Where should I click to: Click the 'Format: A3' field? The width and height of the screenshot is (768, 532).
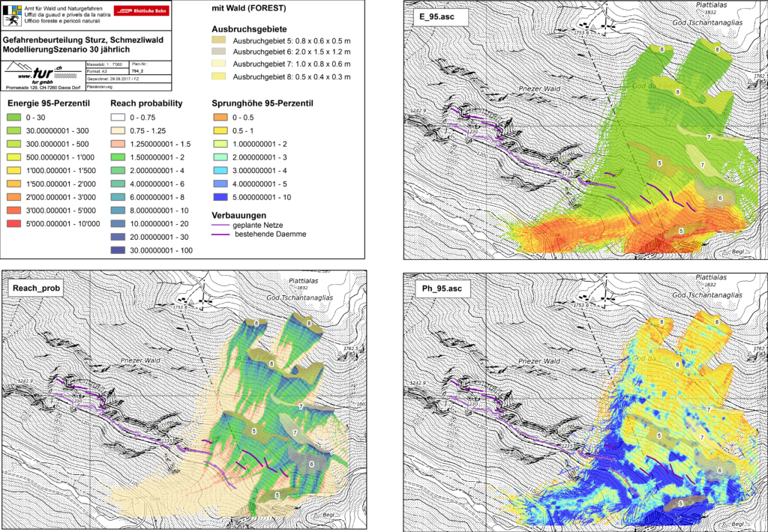click(x=95, y=71)
